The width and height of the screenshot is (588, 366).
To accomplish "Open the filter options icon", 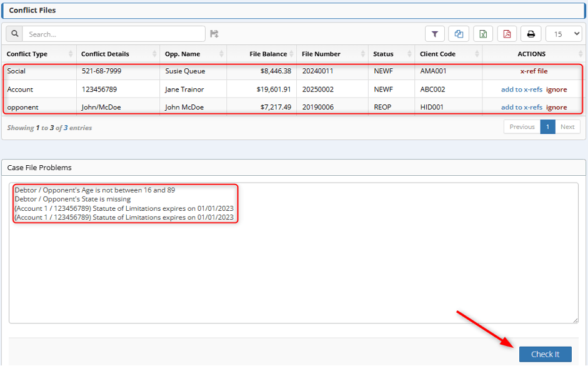I will (x=435, y=33).
